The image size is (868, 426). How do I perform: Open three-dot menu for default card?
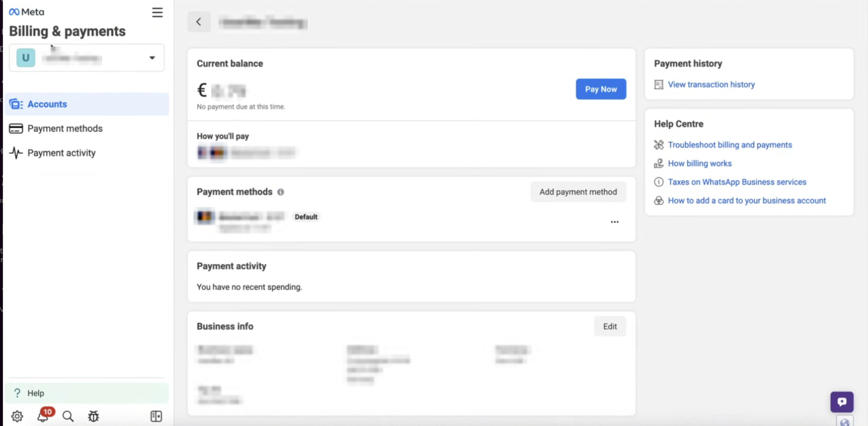(615, 222)
